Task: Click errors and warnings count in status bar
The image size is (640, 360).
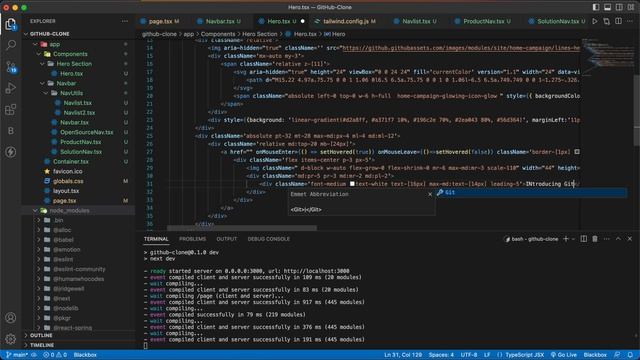Action: [x=55, y=355]
